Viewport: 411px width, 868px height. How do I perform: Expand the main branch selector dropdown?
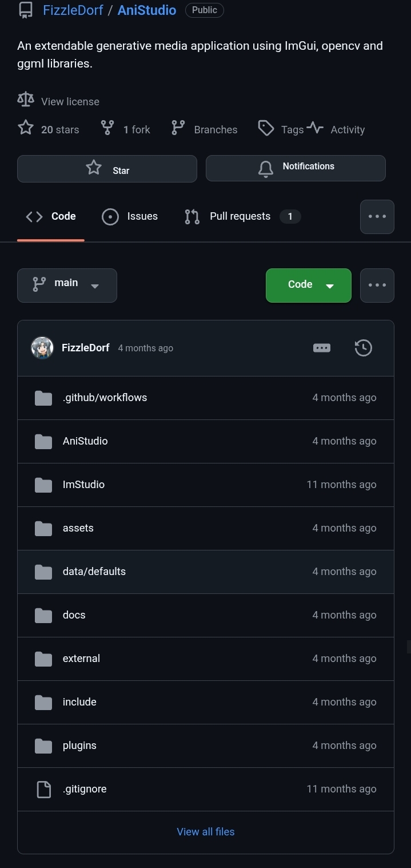67,285
